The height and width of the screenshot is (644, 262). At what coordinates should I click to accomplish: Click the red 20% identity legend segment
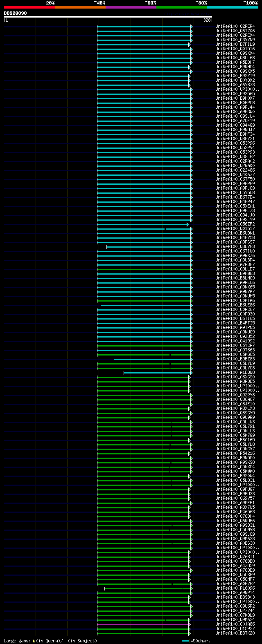pyautogui.click(x=29, y=7)
